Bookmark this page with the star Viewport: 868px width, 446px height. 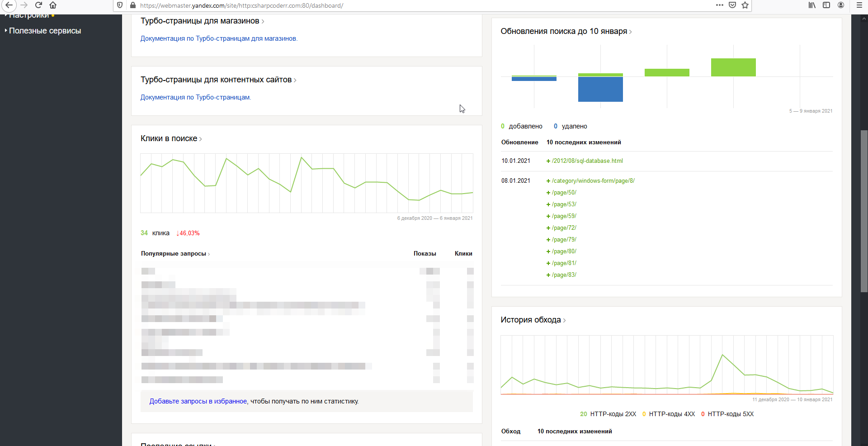click(745, 5)
